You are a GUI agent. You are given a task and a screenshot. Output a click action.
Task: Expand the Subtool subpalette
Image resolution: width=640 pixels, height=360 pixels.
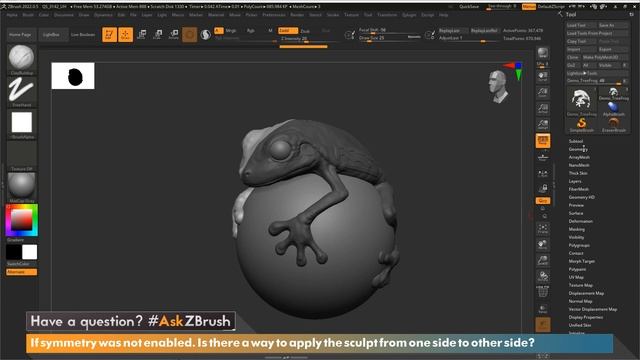coord(576,141)
